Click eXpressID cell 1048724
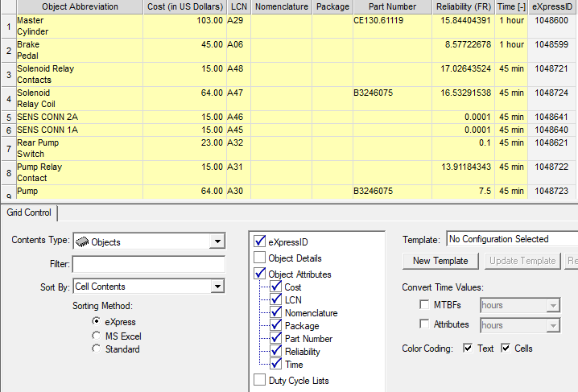The height and width of the screenshot is (392, 578). (552, 98)
